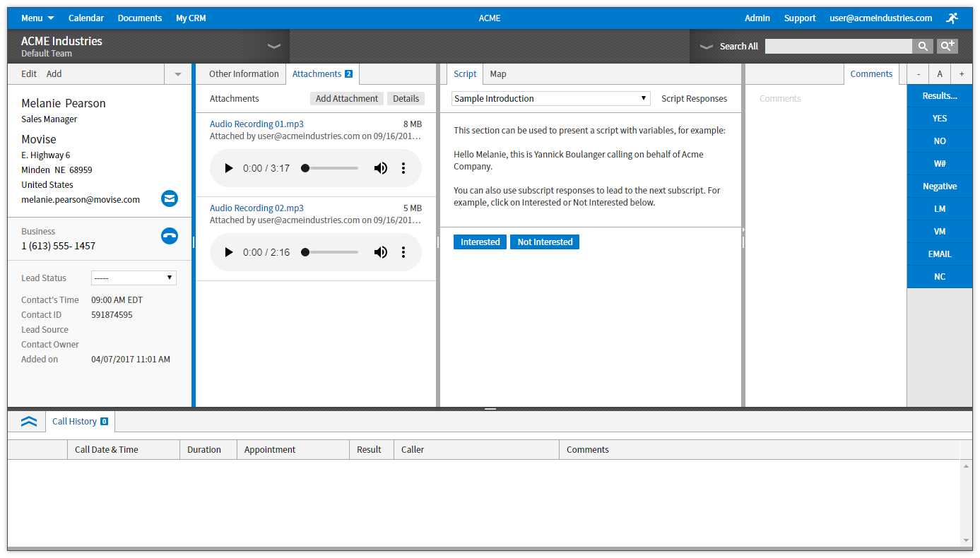Open the Menu dropdown
The width and height of the screenshot is (980, 558).
coord(37,18)
